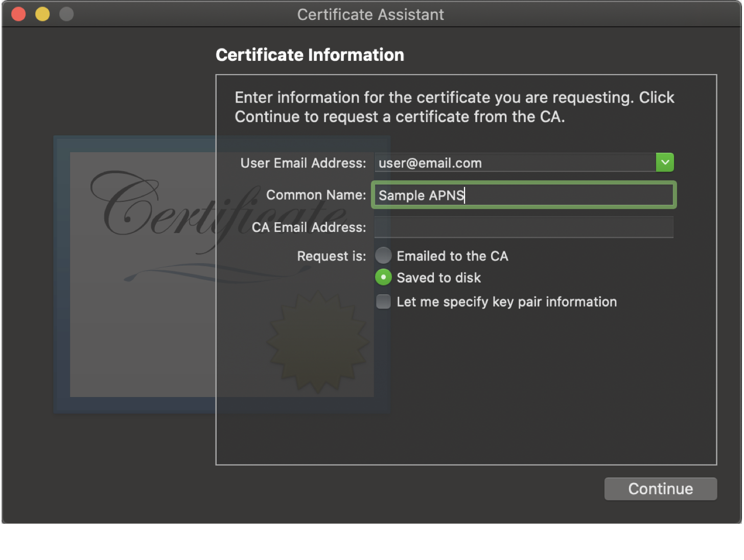Click inside the CA Email Address field
Image resolution: width=744 pixels, height=560 pixels.
523,227
